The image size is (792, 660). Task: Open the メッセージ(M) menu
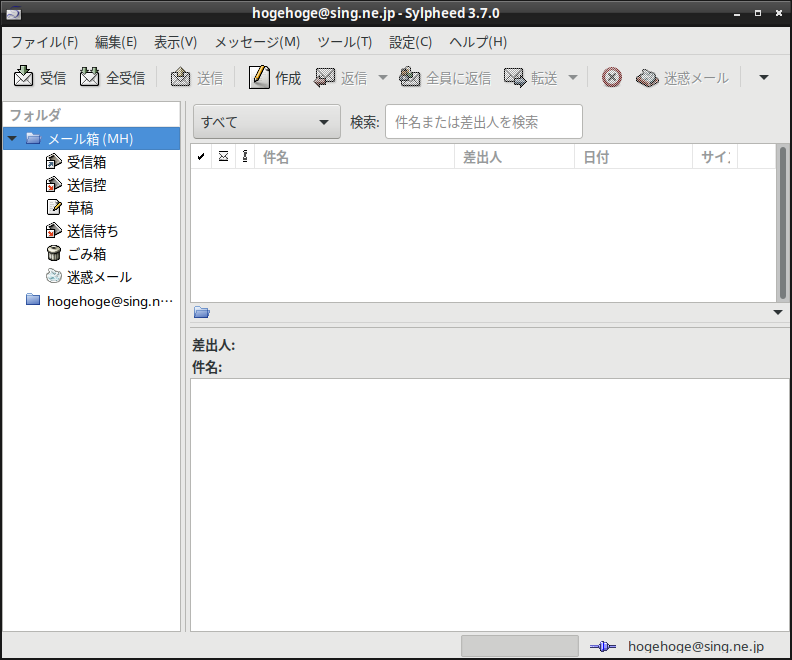(x=257, y=42)
